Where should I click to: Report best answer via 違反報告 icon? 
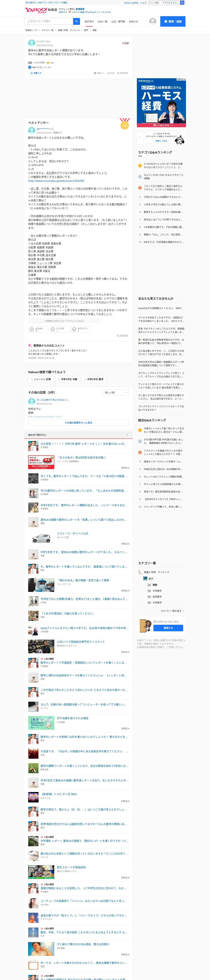point(118,336)
